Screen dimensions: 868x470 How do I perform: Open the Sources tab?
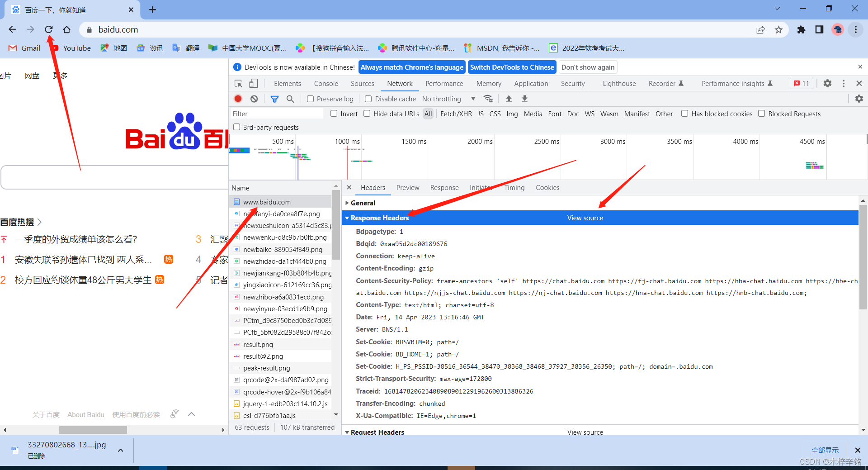[362, 83]
